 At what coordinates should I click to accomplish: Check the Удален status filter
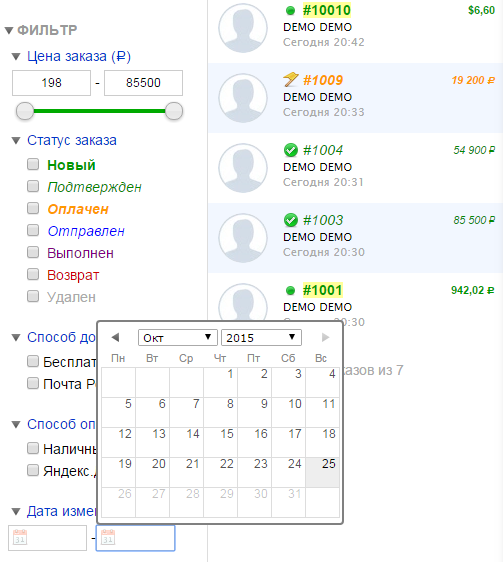[x=33, y=296]
